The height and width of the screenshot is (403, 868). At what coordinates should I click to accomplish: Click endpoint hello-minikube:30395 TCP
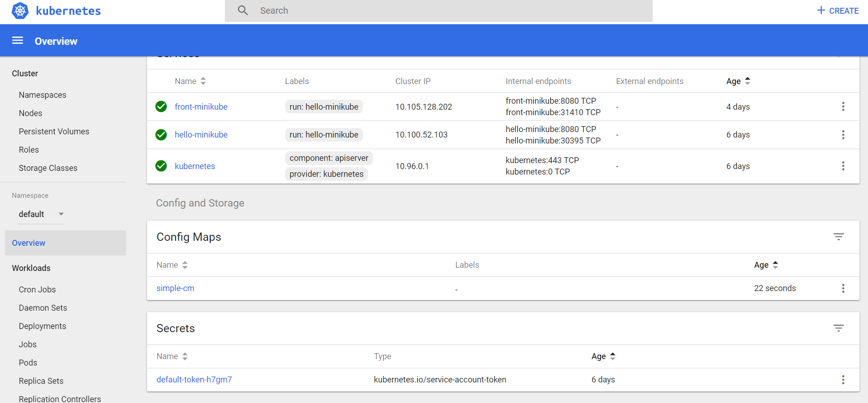coord(553,141)
